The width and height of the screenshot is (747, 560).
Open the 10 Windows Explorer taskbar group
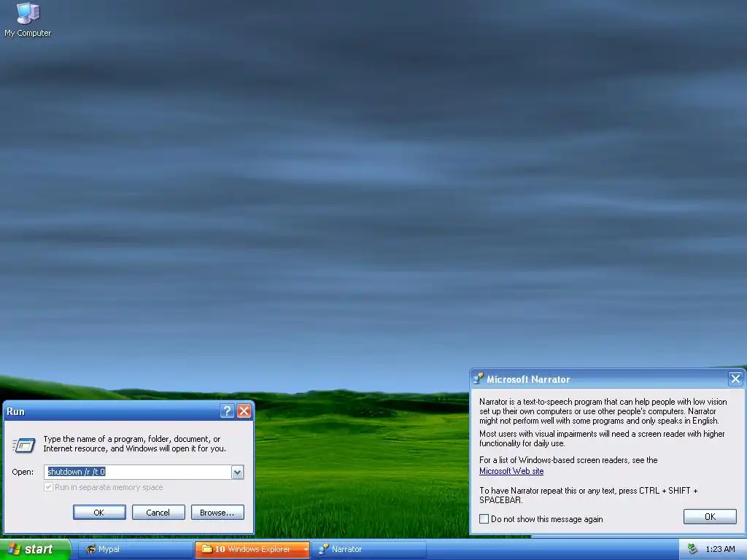tap(252, 549)
